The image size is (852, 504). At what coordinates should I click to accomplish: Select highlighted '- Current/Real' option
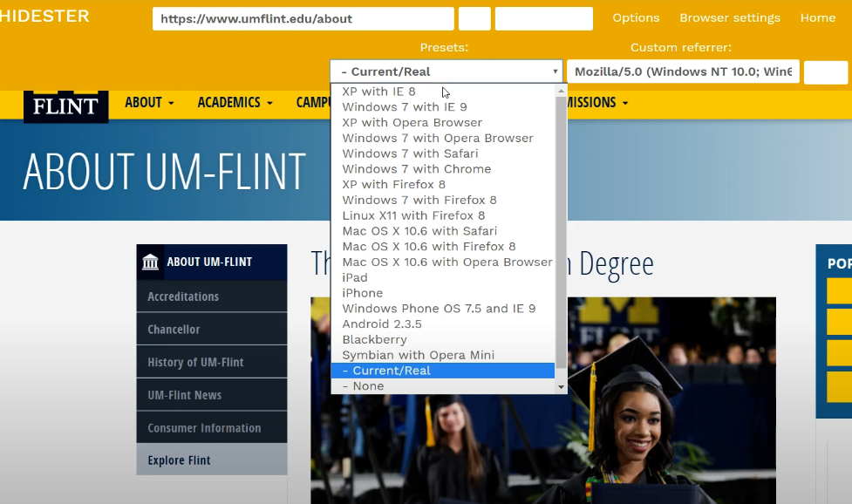(443, 371)
